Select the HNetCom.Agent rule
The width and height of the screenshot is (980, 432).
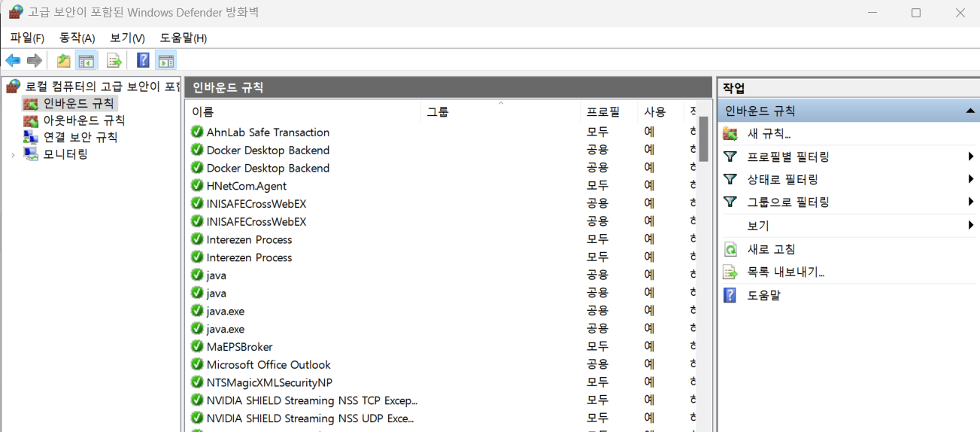[x=247, y=185]
